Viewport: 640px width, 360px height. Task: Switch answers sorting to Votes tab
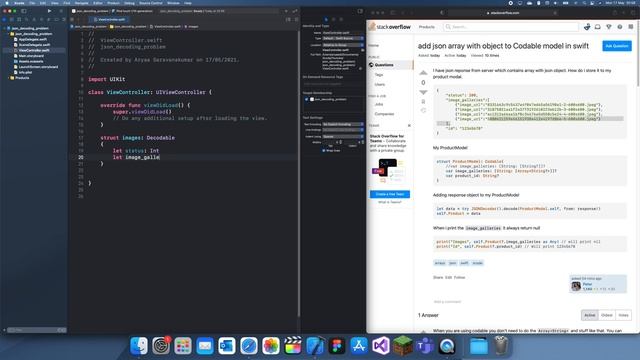(623, 315)
